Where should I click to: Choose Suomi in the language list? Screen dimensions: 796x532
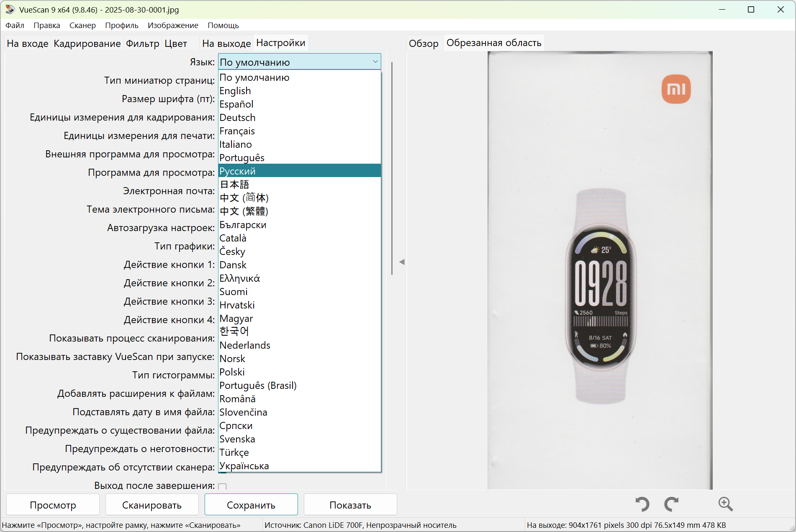coord(300,292)
